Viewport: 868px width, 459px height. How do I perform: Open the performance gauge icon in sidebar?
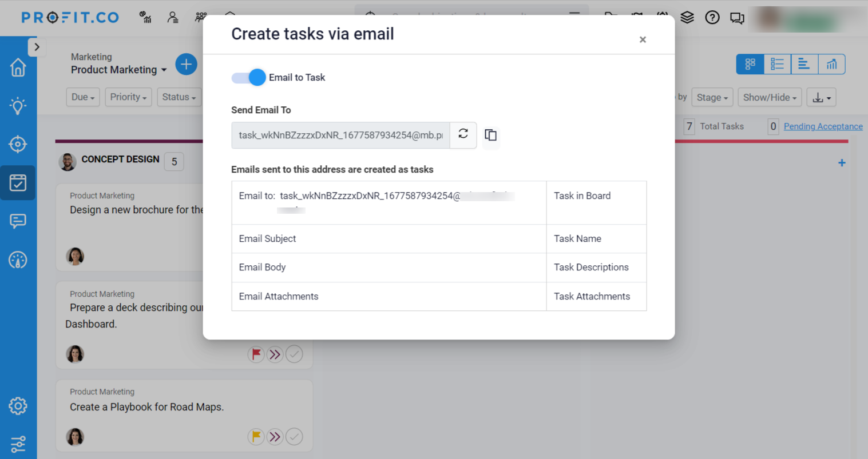point(18,260)
